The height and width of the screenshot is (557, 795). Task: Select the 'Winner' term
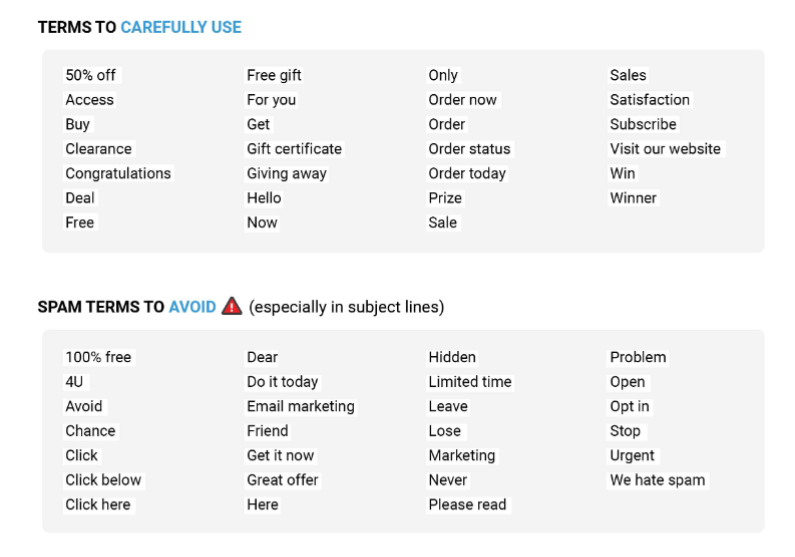(x=633, y=198)
